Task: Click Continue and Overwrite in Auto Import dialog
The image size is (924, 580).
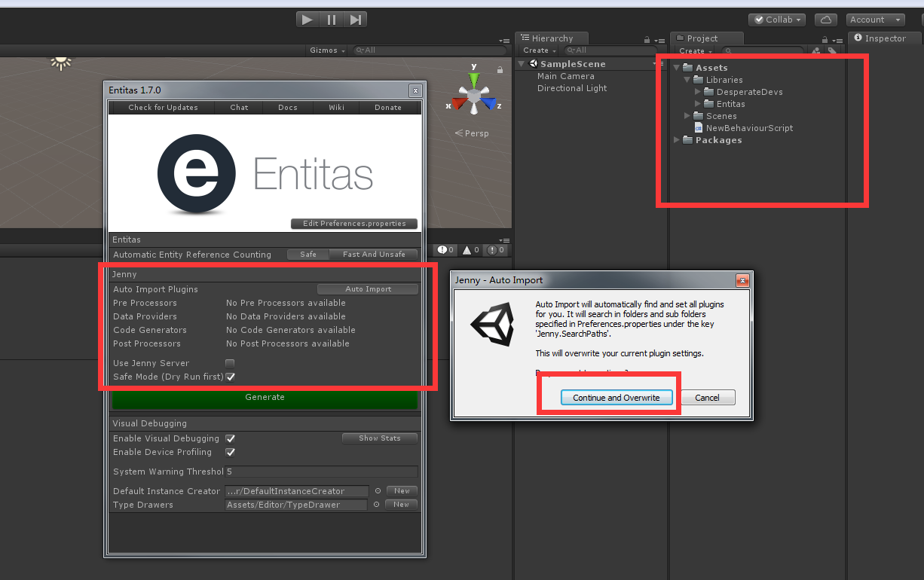Action: coord(617,397)
